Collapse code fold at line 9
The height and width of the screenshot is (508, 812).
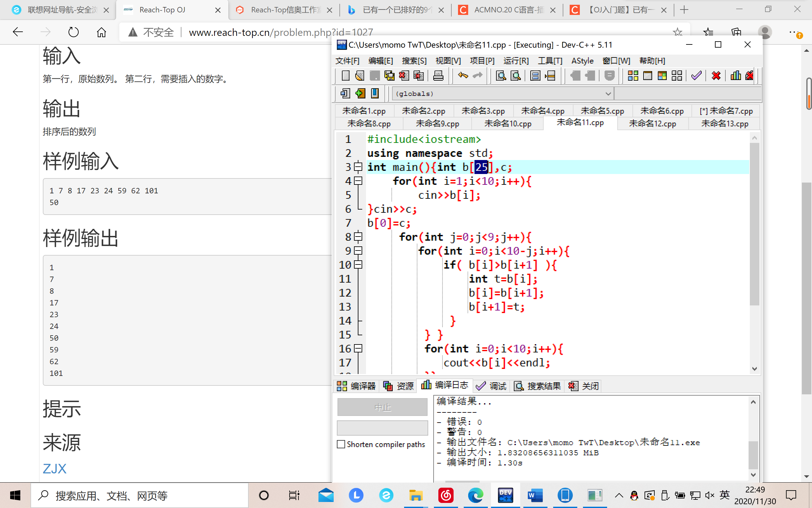(358, 251)
